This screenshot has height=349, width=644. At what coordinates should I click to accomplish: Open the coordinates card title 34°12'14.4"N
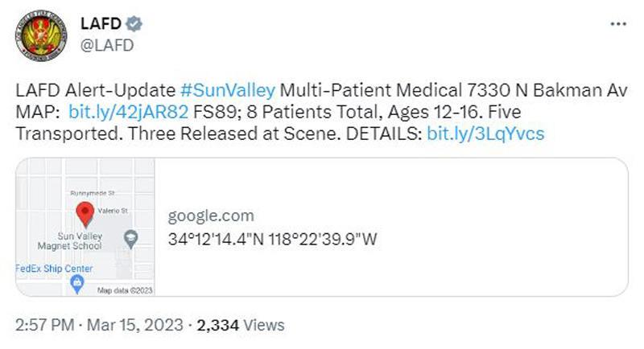272,239
